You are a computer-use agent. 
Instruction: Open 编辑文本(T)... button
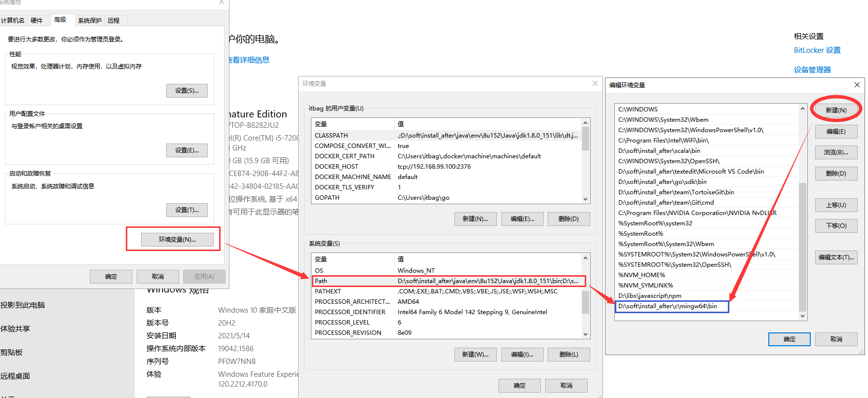coord(836,257)
